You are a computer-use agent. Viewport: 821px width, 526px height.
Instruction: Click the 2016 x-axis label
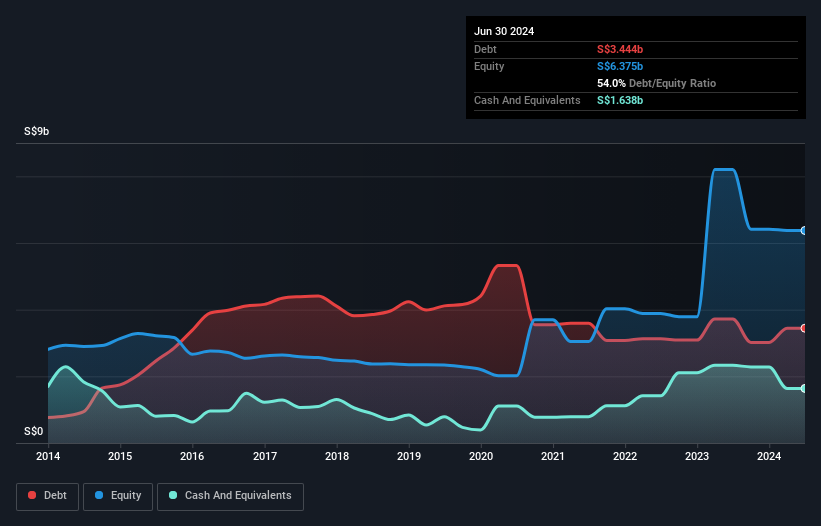(x=192, y=456)
